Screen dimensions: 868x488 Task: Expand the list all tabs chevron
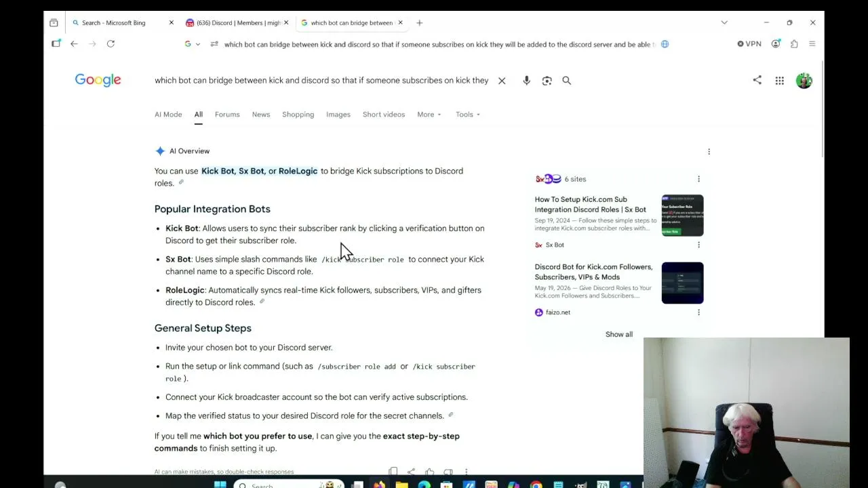point(724,22)
